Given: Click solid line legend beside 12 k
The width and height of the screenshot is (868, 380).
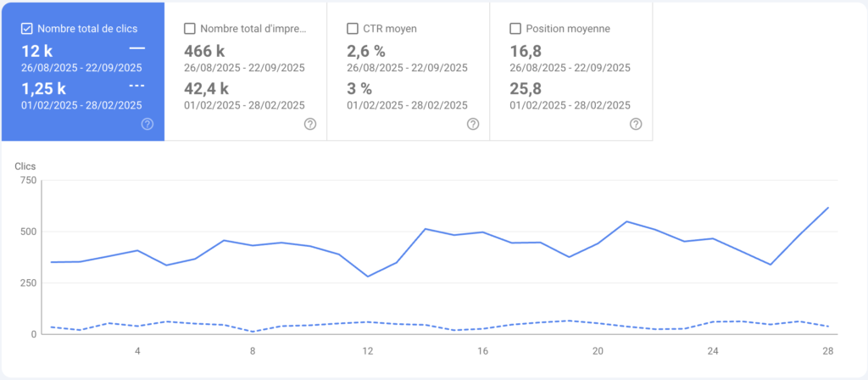Looking at the screenshot, I should [136, 49].
